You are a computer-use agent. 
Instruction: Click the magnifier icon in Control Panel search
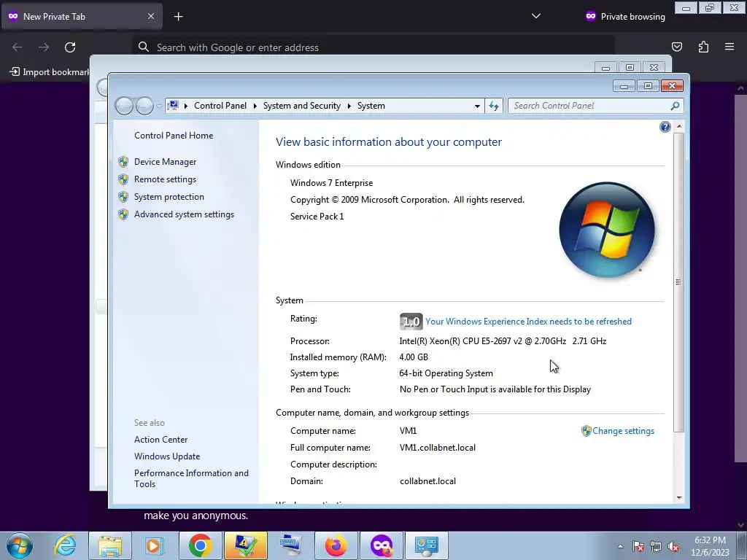click(x=675, y=106)
